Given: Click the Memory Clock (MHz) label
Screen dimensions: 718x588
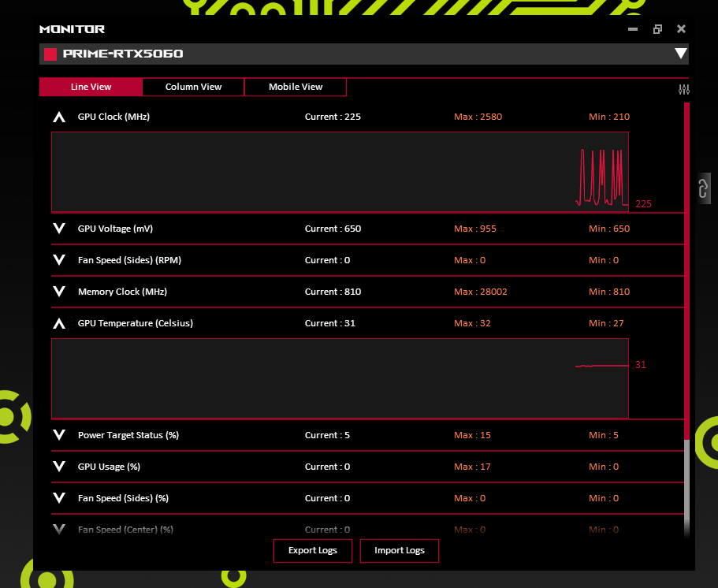Looking at the screenshot, I should point(122,292).
